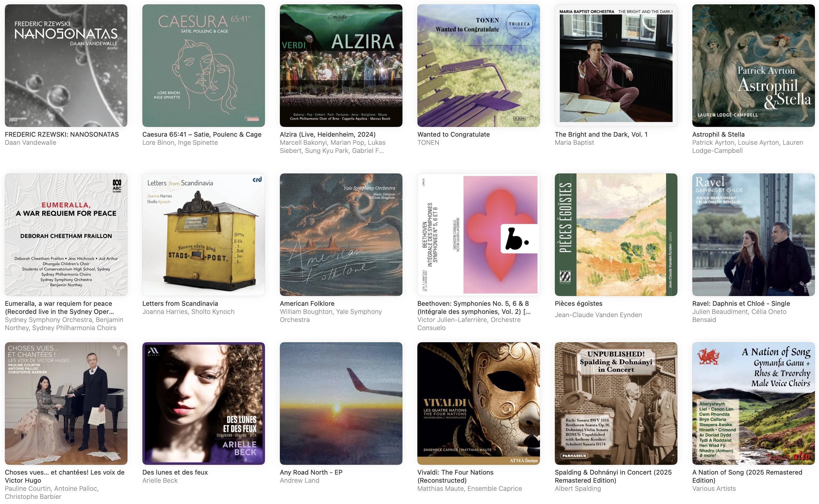
Task: Click the 'The Bright and the Dark, Vol. 1' title
Action: (601, 134)
